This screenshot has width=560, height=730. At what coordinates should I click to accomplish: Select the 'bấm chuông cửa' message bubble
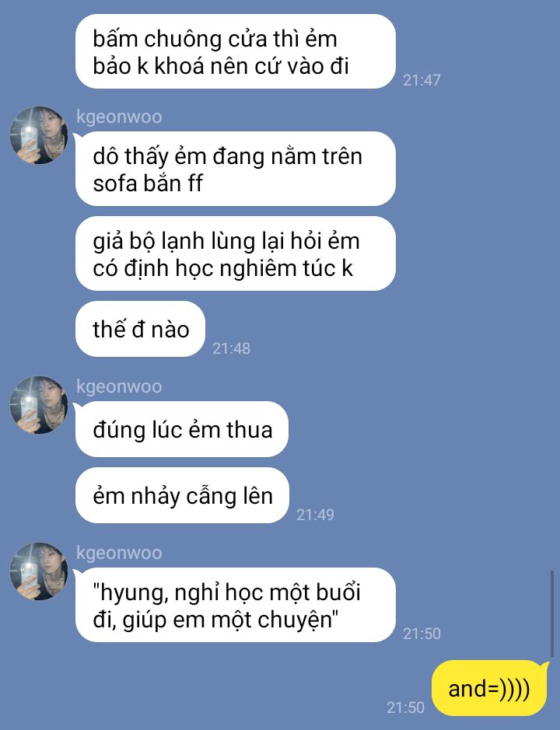click(x=235, y=51)
